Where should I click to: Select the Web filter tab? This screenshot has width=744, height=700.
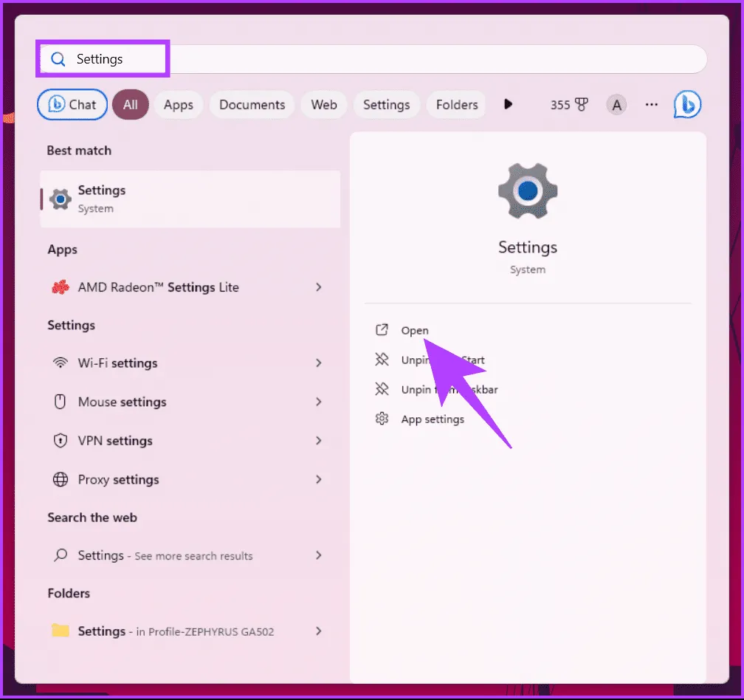click(324, 105)
